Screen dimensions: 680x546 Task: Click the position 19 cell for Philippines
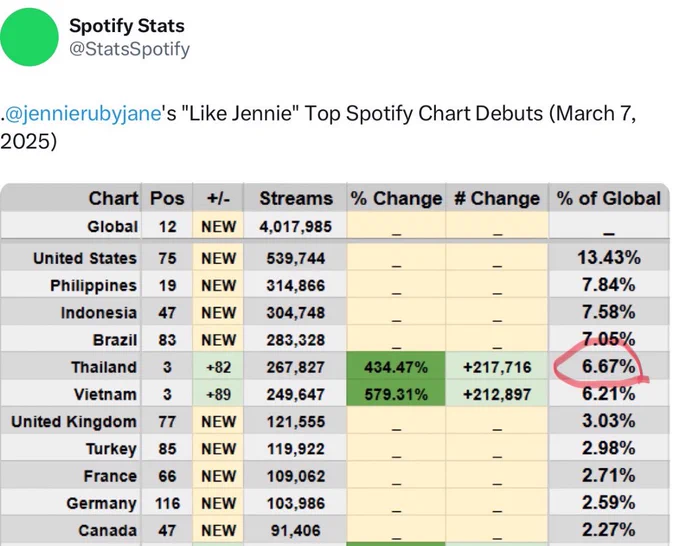coord(167,286)
